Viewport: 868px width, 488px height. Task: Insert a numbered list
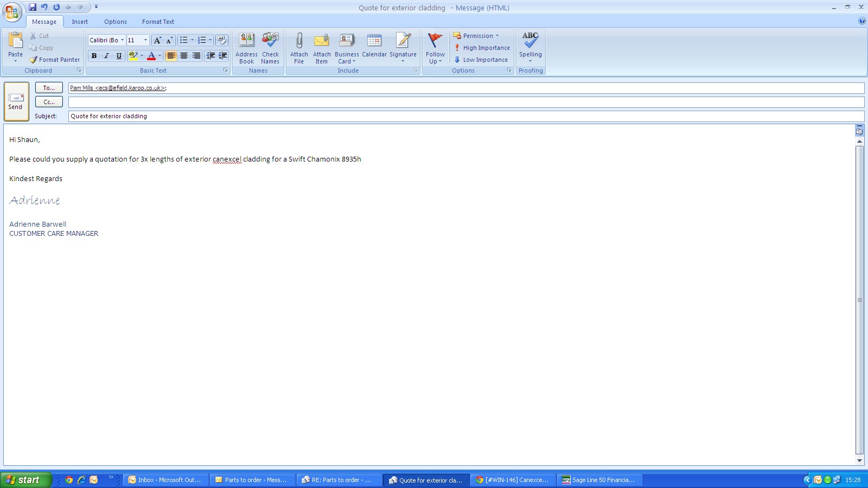point(202,40)
